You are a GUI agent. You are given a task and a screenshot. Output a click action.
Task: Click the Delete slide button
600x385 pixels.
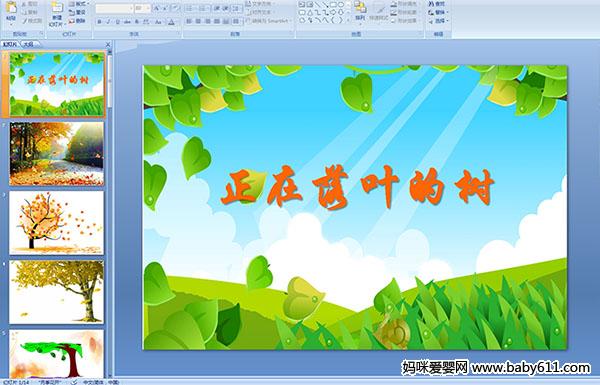tap(78, 21)
